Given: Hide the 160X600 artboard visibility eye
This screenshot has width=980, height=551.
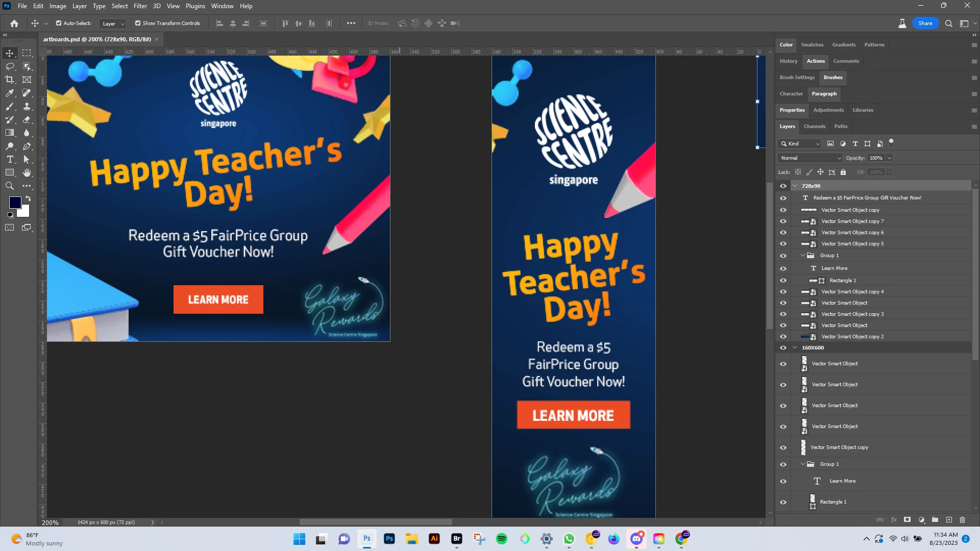Looking at the screenshot, I should (x=783, y=348).
